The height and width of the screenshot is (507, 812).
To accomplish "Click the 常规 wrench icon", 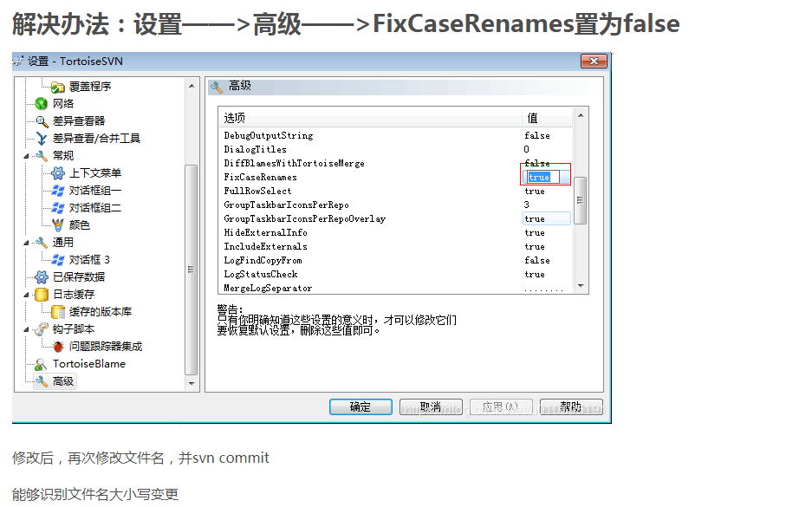I will [41, 156].
